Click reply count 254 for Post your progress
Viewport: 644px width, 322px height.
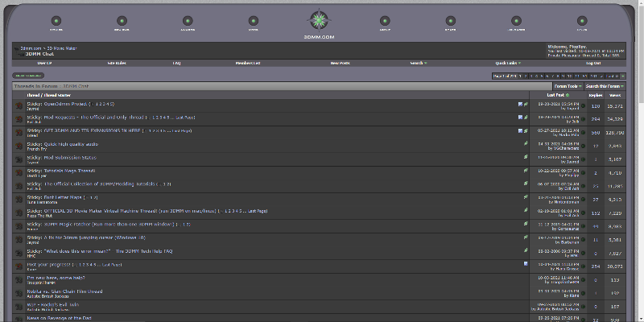(596, 266)
